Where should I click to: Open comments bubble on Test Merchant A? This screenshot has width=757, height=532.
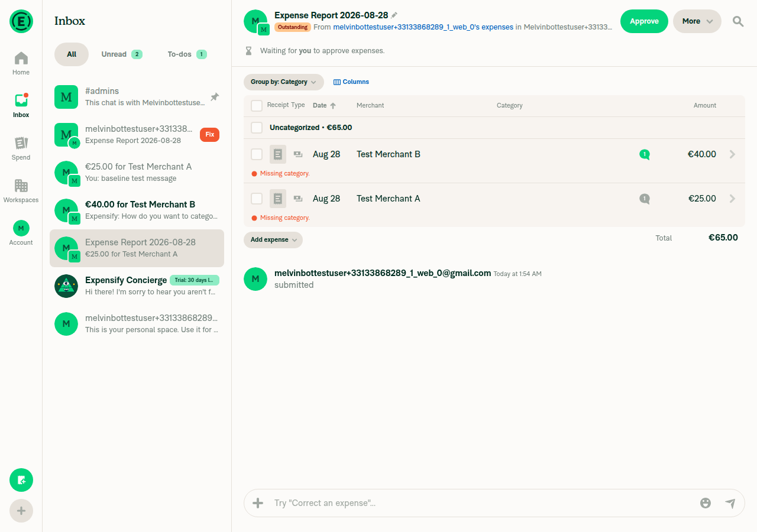(x=645, y=199)
